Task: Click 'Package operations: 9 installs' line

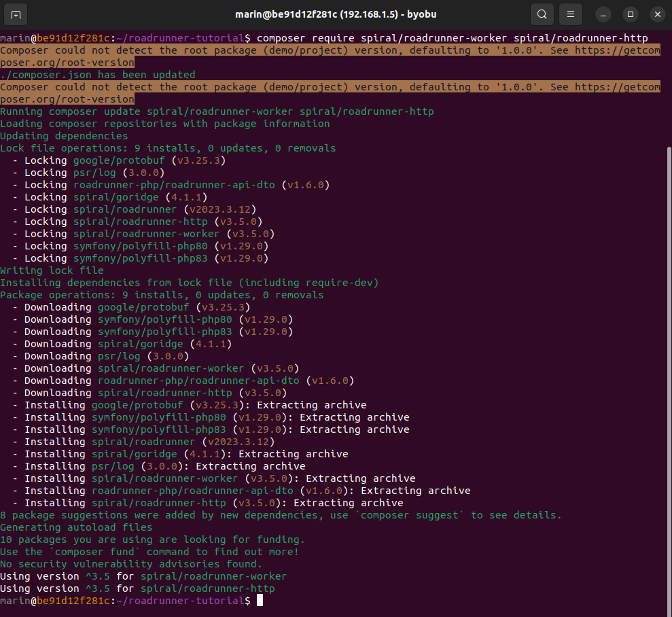Action: 162,295
